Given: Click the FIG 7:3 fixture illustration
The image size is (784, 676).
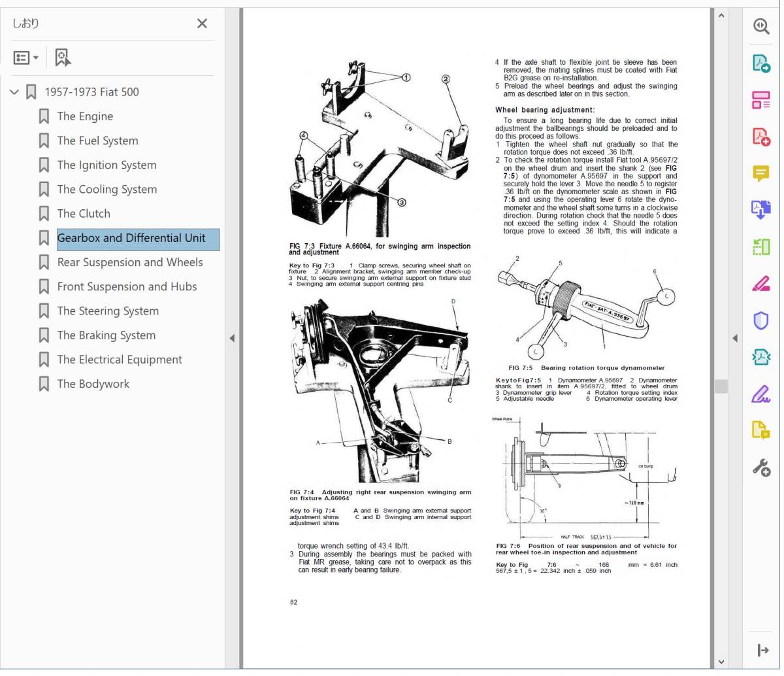Looking at the screenshot, I should pyautogui.click(x=381, y=149).
